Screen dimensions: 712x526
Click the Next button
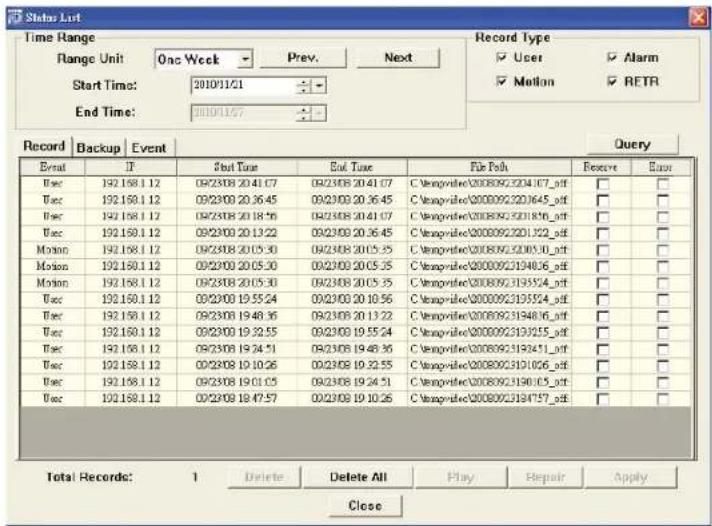398,58
